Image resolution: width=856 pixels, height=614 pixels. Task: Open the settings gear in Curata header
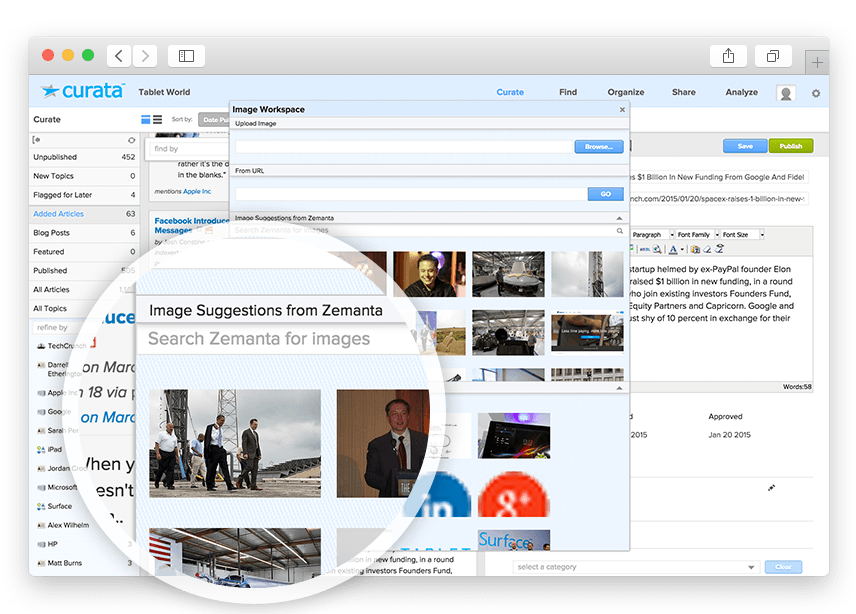tap(815, 93)
